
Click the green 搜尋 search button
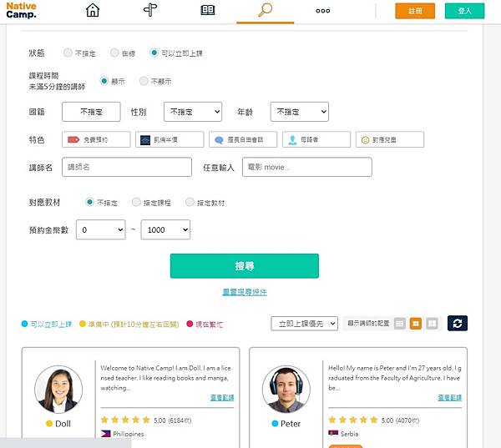(245, 266)
